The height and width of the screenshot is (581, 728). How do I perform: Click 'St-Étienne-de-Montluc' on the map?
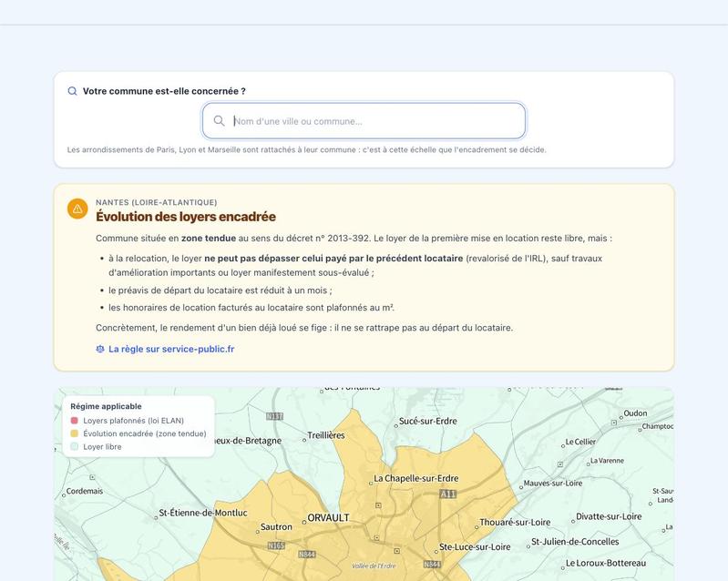(x=203, y=513)
